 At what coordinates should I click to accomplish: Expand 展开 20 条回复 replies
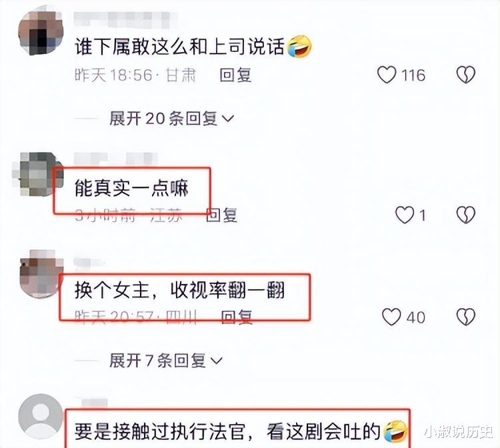click(x=171, y=119)
